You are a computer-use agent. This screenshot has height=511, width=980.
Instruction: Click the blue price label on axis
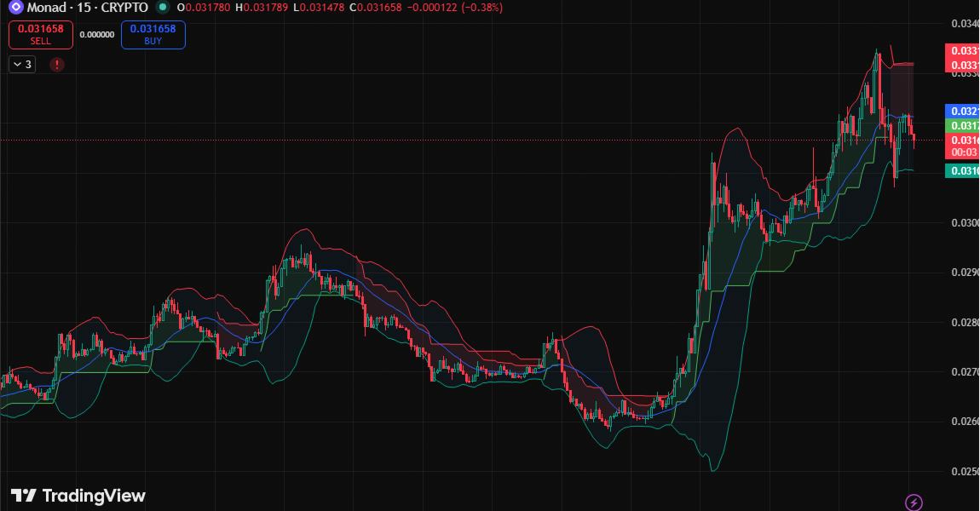[962, 112]
